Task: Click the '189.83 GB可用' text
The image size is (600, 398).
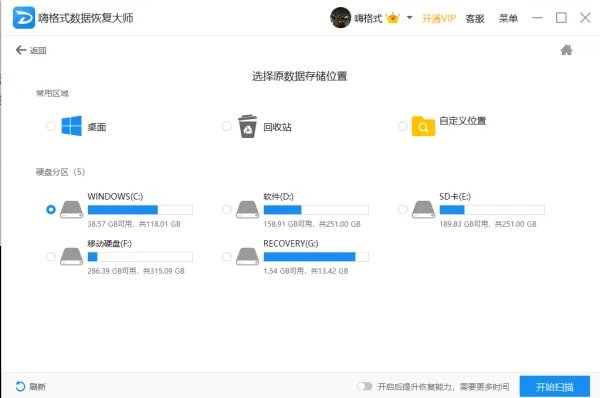Action: pos(464,224)
